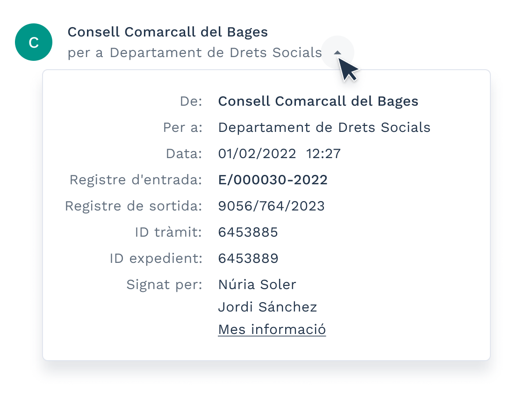Click the time value 12:27
This screenshot has height=406, width=532.
pyautogui.click(x=324, y=154)
